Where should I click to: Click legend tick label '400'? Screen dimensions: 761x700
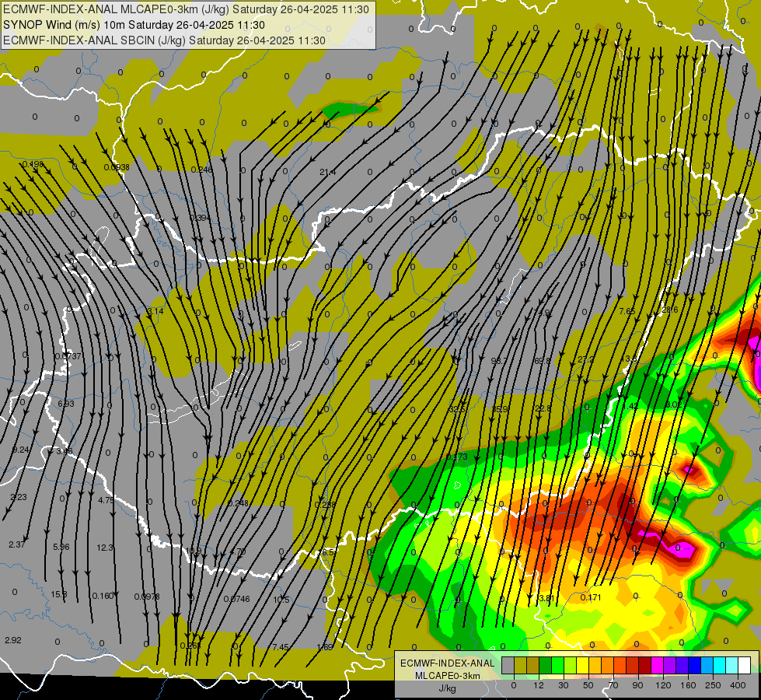click(x=738, y=685)
